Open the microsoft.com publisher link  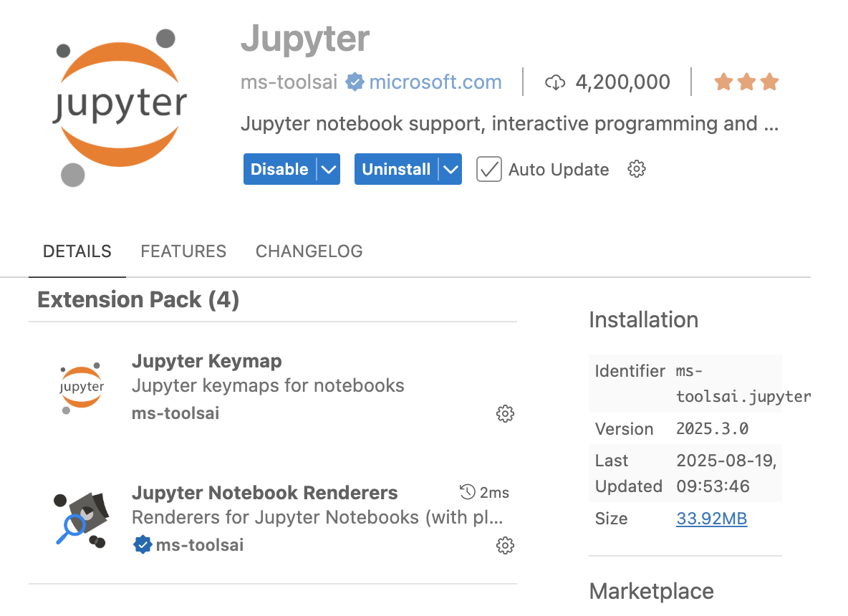pos(435,82)
